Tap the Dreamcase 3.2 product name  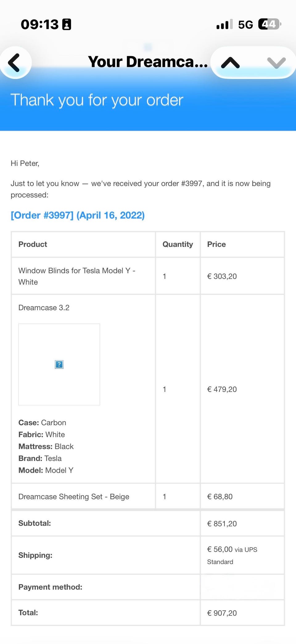click(44, 308)
